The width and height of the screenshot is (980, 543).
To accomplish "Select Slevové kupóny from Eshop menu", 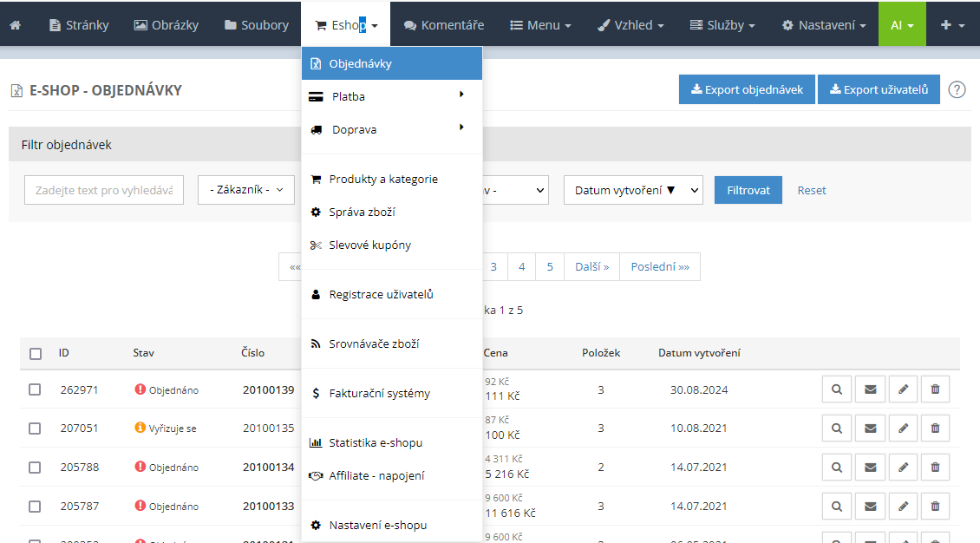I will pyautogui.click(x=369, y=245).
